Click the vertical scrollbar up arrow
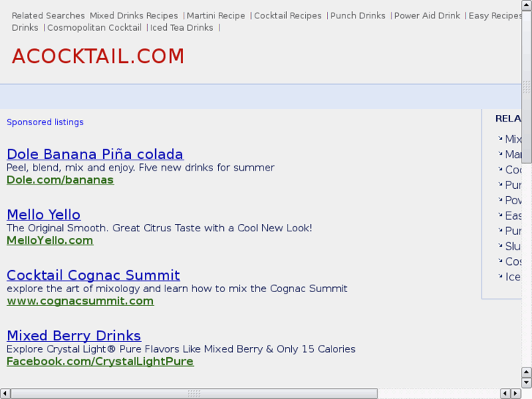 click(526, 5)
